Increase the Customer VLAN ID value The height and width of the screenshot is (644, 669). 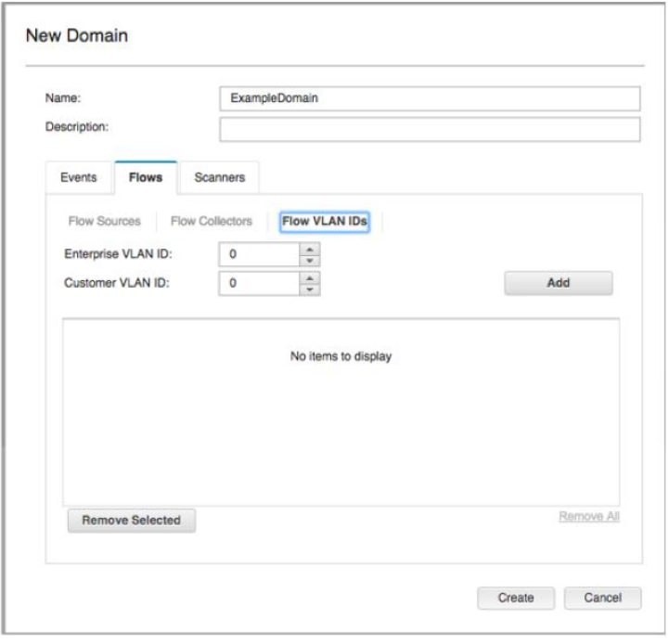(x=311, y=277)
